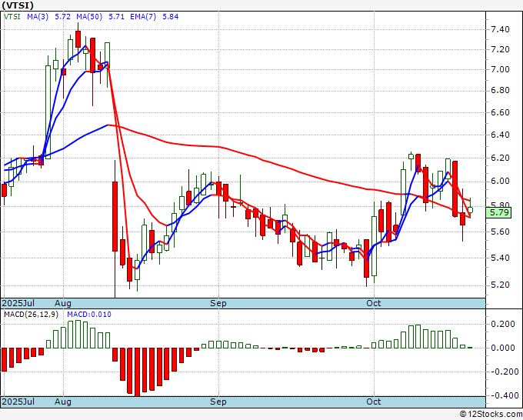Click Oct on the price chart axis
This screenshot has height=420, width=523.
pos(374,303)
